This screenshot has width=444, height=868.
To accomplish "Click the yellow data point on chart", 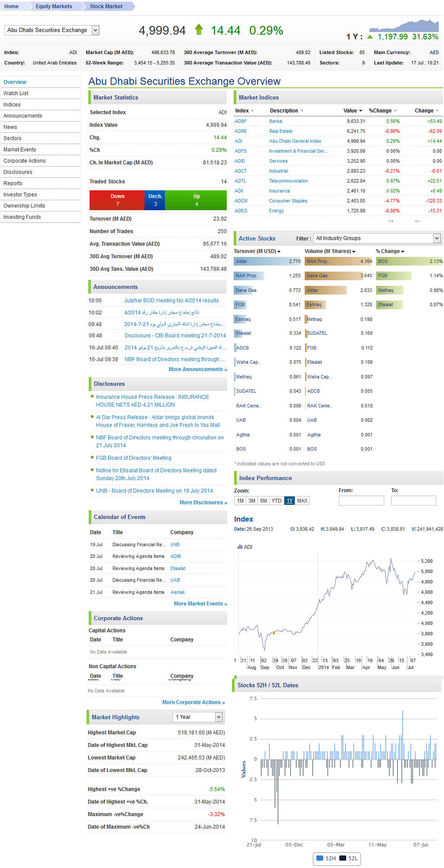I will tap(274, 633).
